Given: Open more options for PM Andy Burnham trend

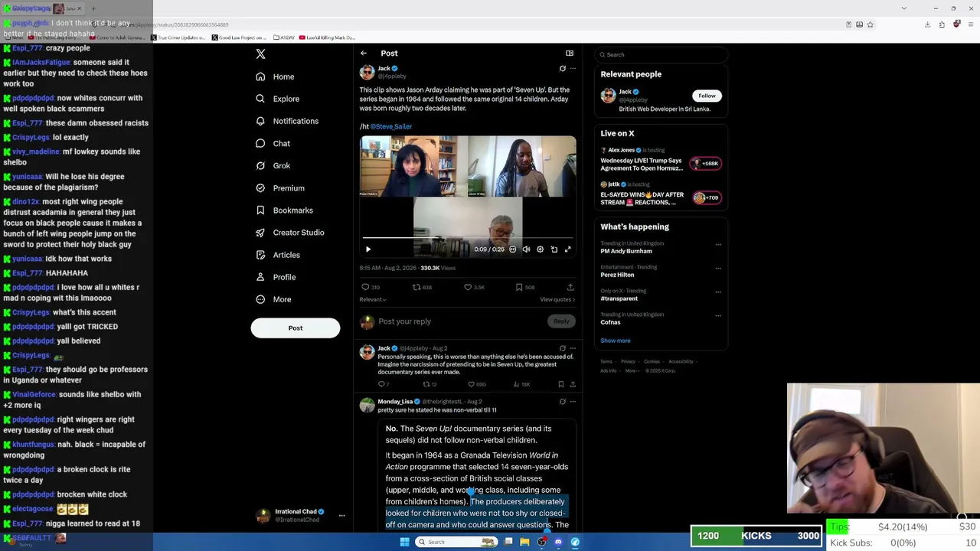Looking at the screenshot, I should pyautogui.click(x=718, y=245).
